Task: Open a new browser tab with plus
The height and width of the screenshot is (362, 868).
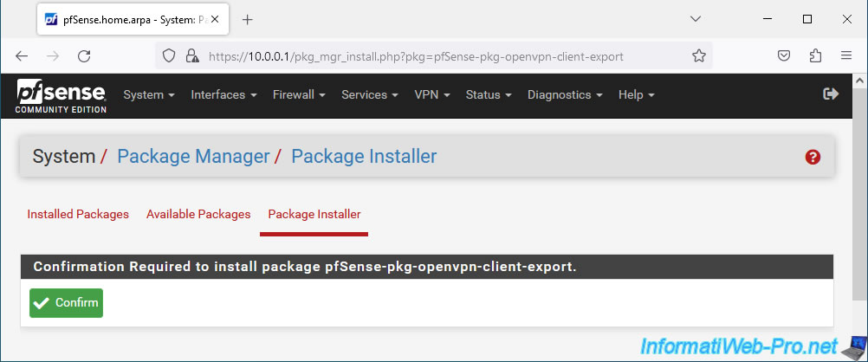Action: coord(248,19)
